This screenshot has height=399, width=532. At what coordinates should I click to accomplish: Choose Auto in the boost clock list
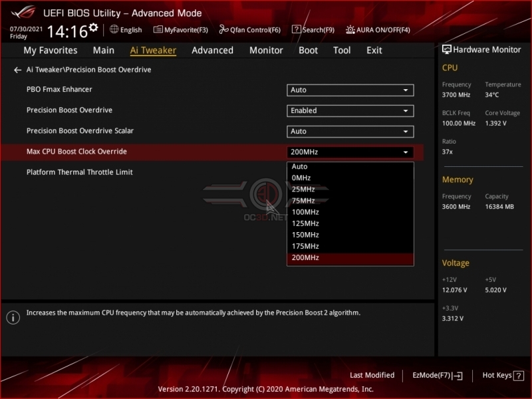[350, 167]
